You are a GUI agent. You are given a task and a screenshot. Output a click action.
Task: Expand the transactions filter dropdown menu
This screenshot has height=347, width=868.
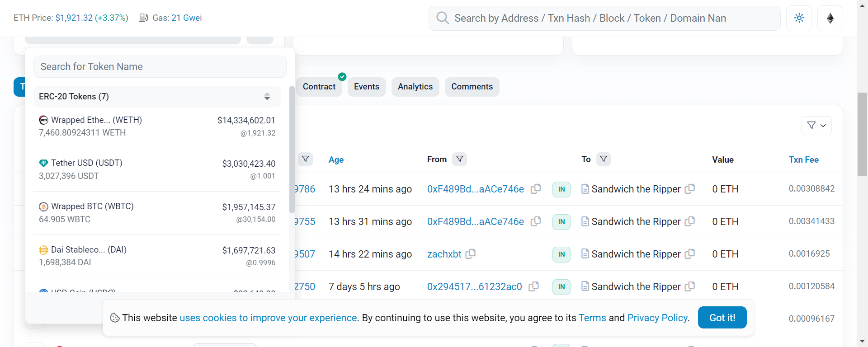pyautogui.click(x=816, y=126)
